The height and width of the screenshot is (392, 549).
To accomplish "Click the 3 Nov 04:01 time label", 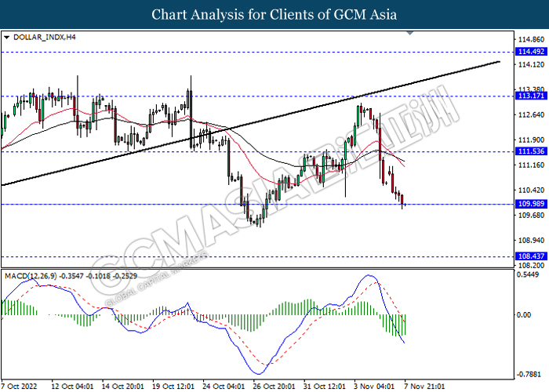I will coord(374,387).
